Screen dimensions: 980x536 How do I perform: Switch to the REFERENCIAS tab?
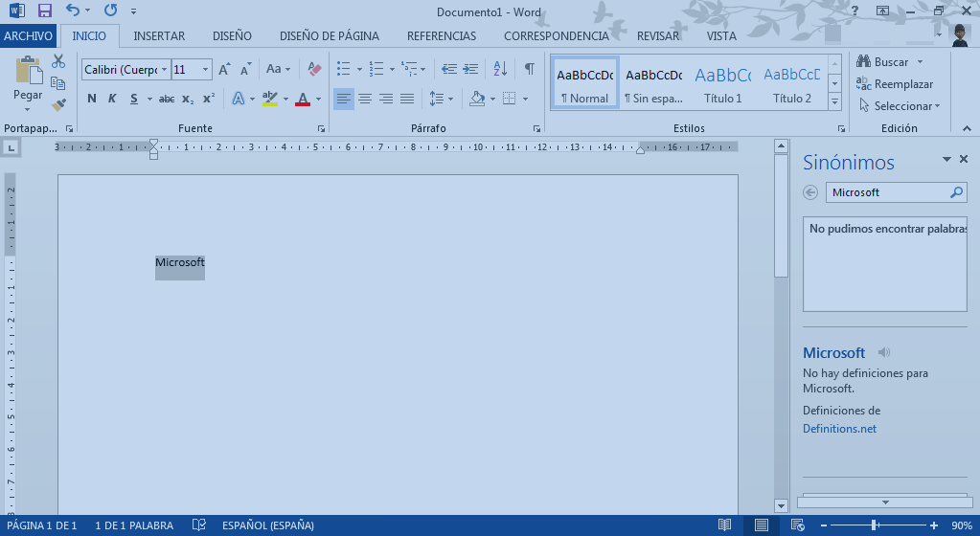(442, 36)
